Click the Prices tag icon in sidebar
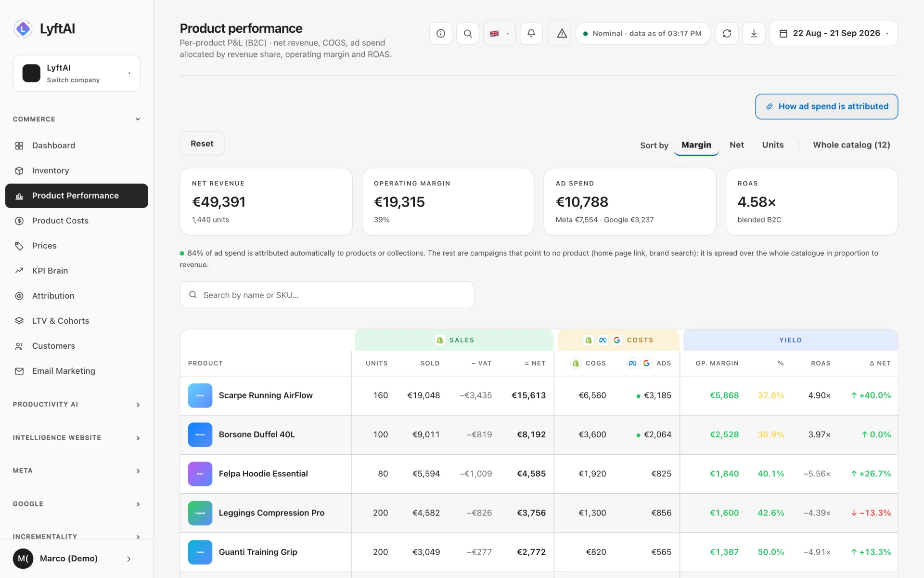 coord(19,246)
